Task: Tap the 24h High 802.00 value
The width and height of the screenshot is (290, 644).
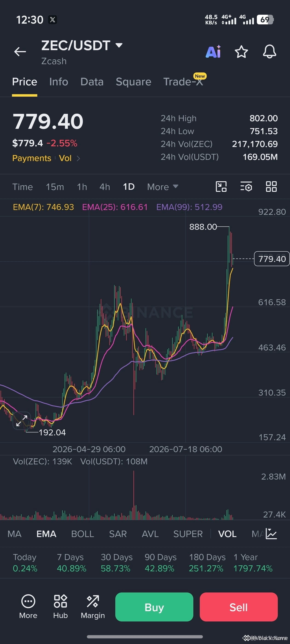Action: pyautogui.click(x=264, y=118)
